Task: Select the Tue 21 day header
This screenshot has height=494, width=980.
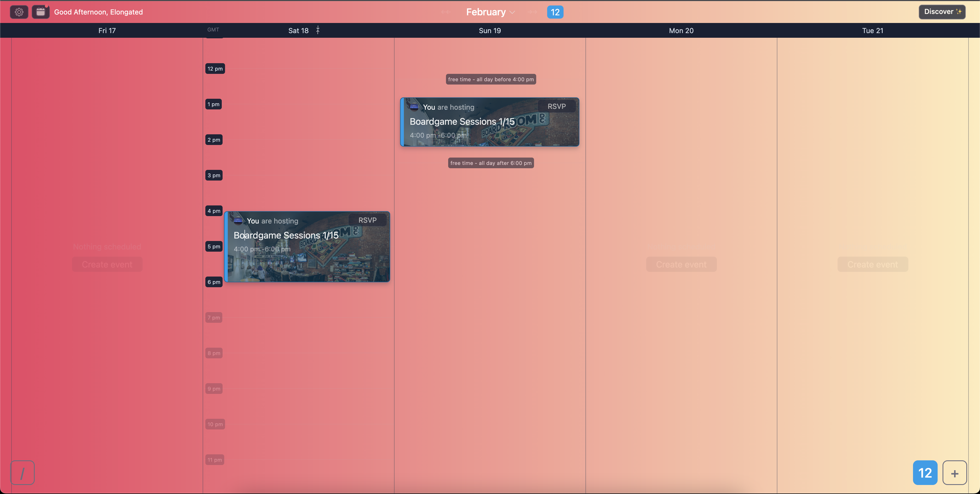Action: (872, 30)
